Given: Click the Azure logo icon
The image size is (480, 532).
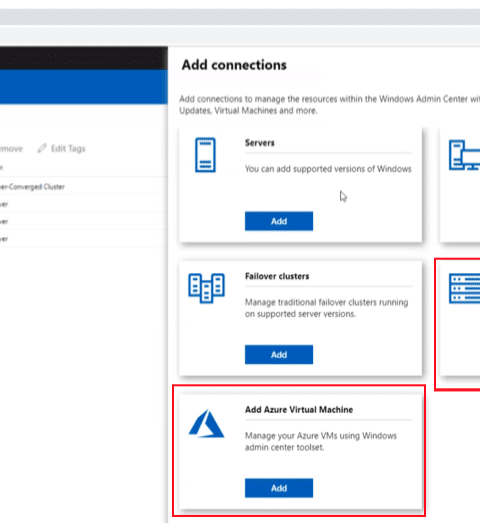Looking at the screenshot, I should [x=206, y=423].
